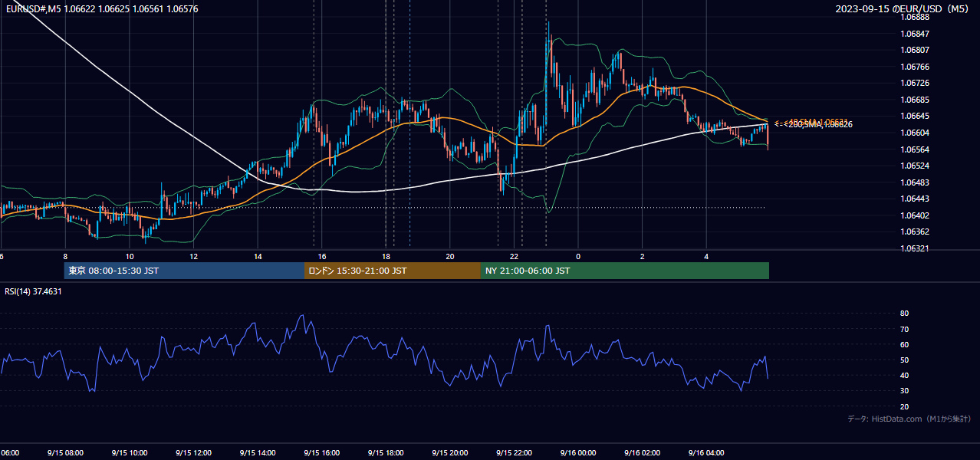Click the RSI scale value 80
The height and width of the screenshot is (460, 980).
point(905,314)
